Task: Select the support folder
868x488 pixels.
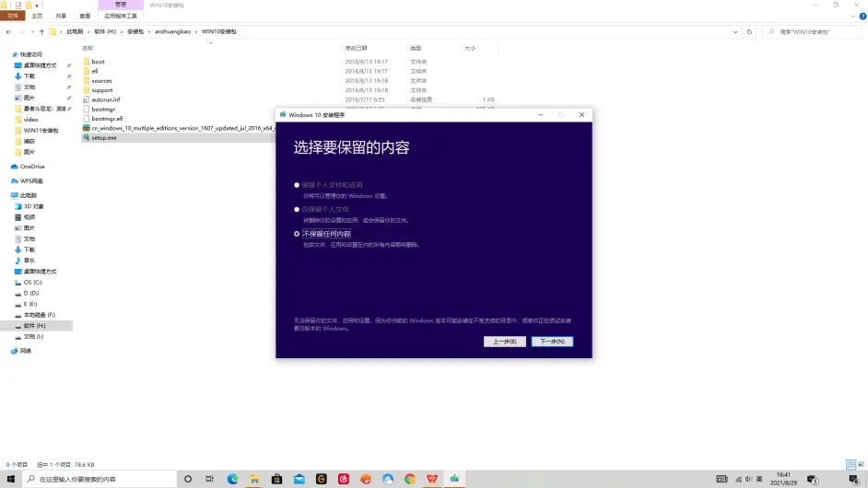Action: click(102, 89)
